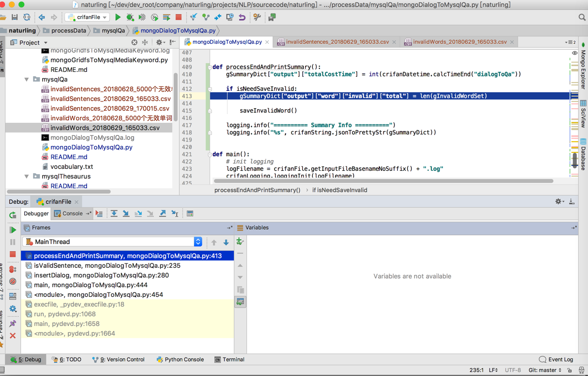
Task: Click the synchronize icon in main toolbar
Action: pyautogui.click(x=27, y=17)
